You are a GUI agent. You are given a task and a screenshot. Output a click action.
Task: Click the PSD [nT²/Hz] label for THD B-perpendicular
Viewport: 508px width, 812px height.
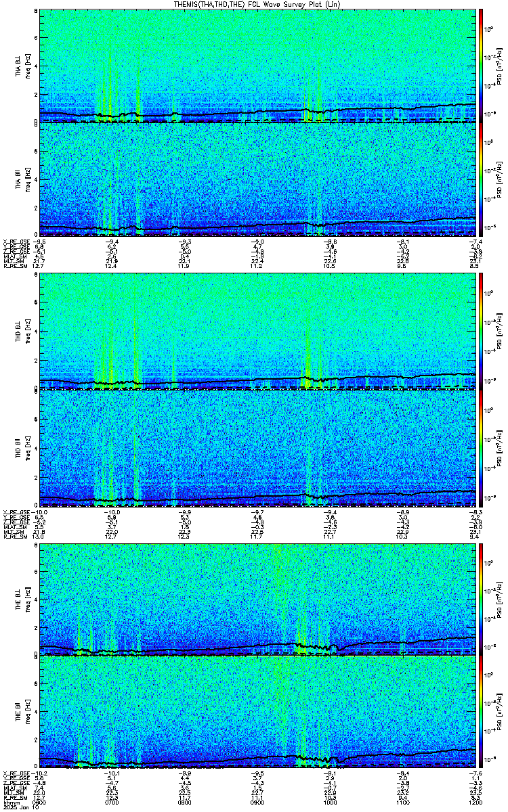[500, 332]
